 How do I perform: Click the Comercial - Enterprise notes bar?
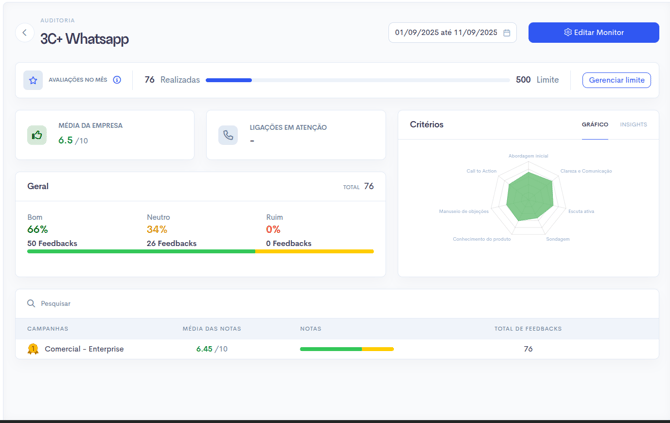pos(346,349)
